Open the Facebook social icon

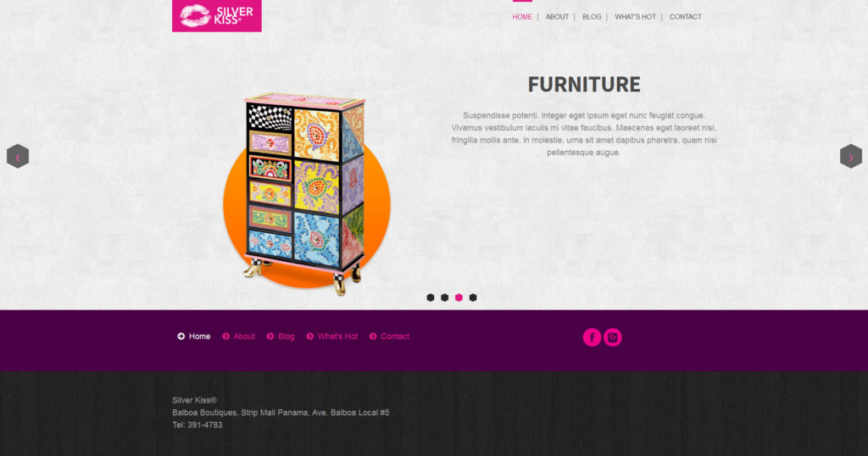coord(592,337)
